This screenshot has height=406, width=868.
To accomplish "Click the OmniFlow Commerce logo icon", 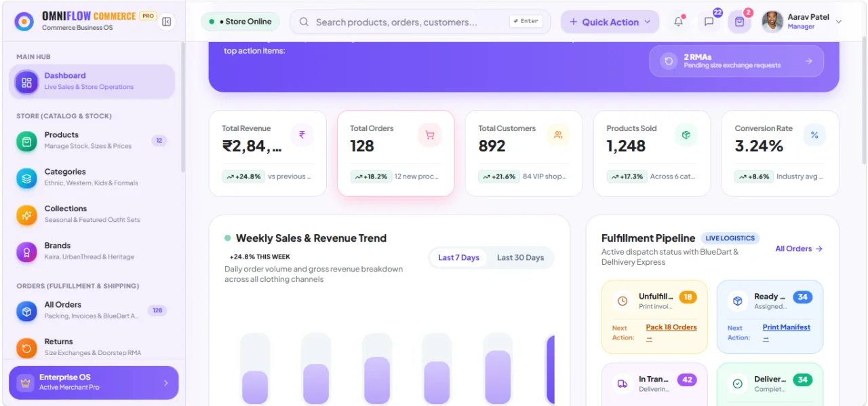I will (x=24, y=22).
